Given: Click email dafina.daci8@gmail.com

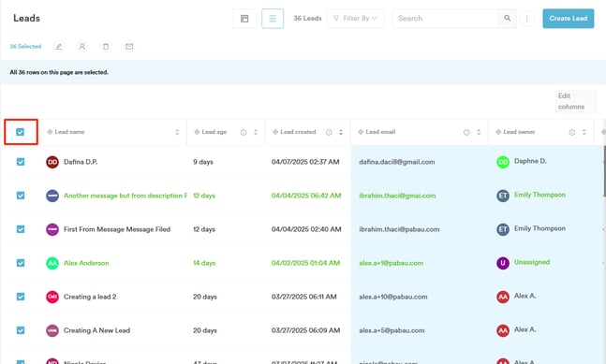Looking at the screenshot, I should pyautogui.click(x=396, y=162).
